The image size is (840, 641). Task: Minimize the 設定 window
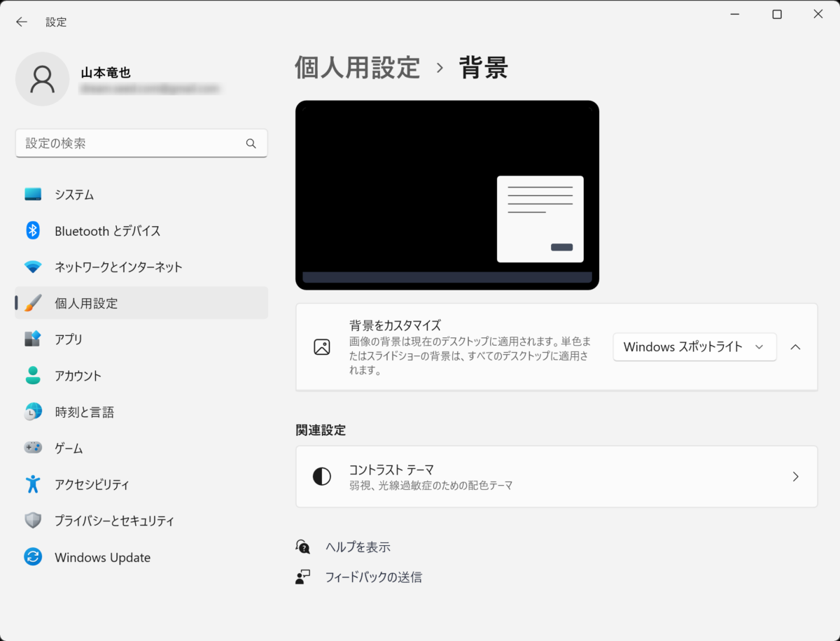pyautogui.click(x=735, y=14)
